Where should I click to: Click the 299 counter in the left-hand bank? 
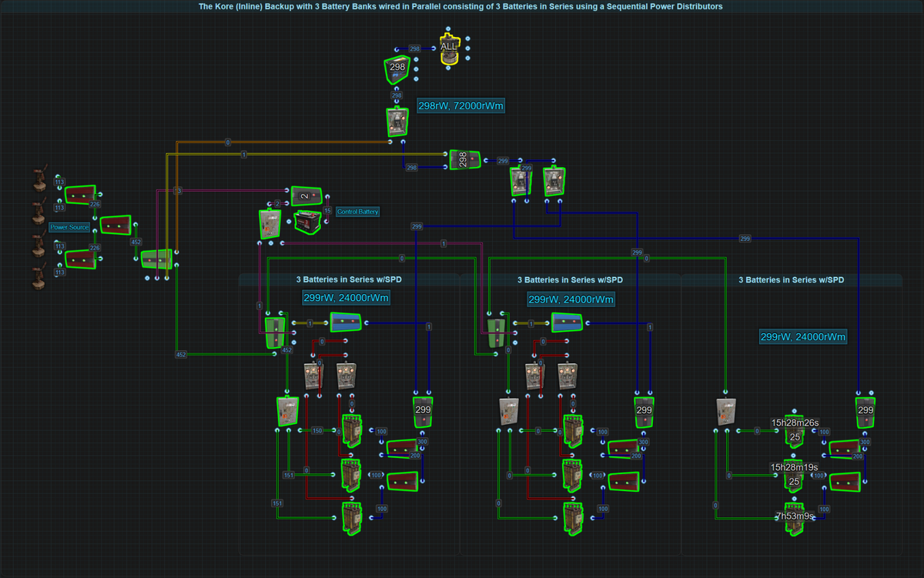point(423,412)
